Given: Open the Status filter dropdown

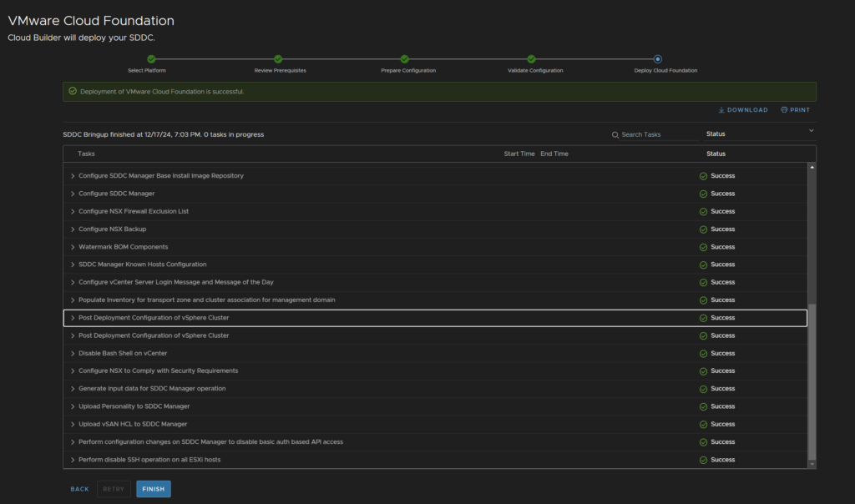Looking at the screenshot, I should tap(760, 134).
